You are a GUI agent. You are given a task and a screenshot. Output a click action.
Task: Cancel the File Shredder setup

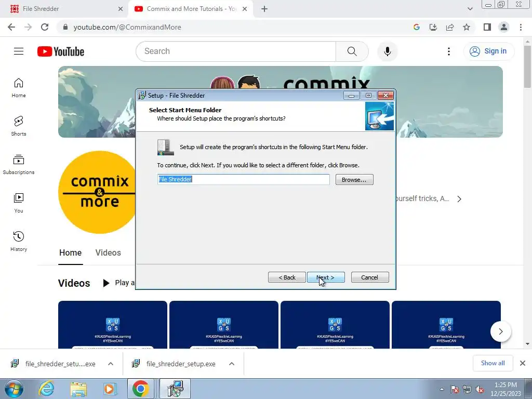click(370, 277)
